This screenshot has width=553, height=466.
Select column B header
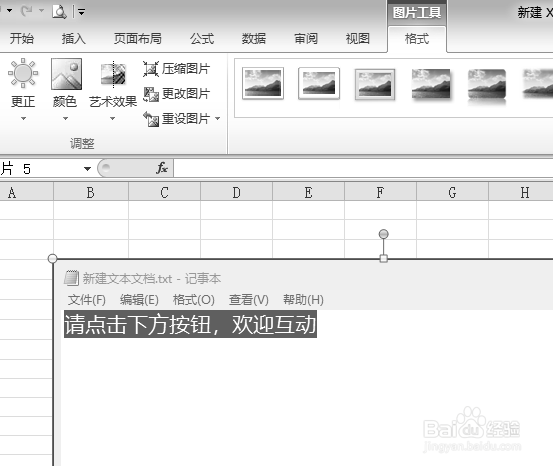pyautogui.click(x=91, y=193)
